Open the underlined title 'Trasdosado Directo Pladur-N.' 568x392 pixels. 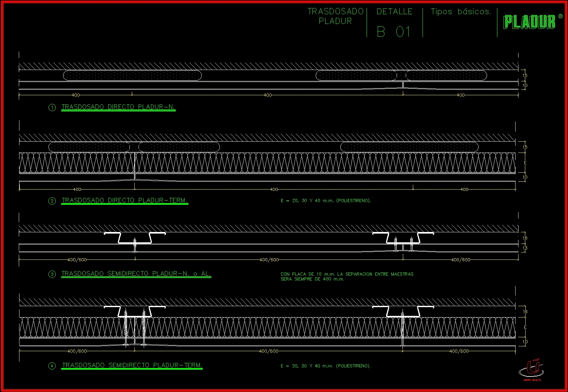click(118, 107)
